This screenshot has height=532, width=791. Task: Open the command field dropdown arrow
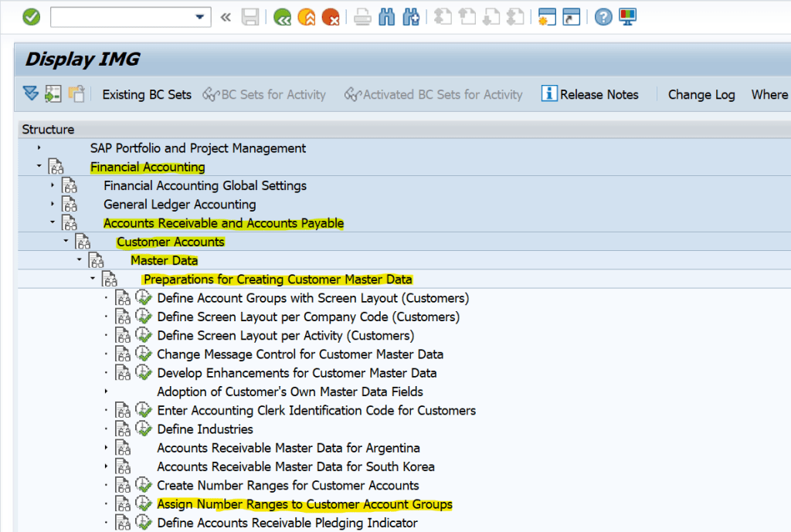pyautogui.click(x=199, y=16)
